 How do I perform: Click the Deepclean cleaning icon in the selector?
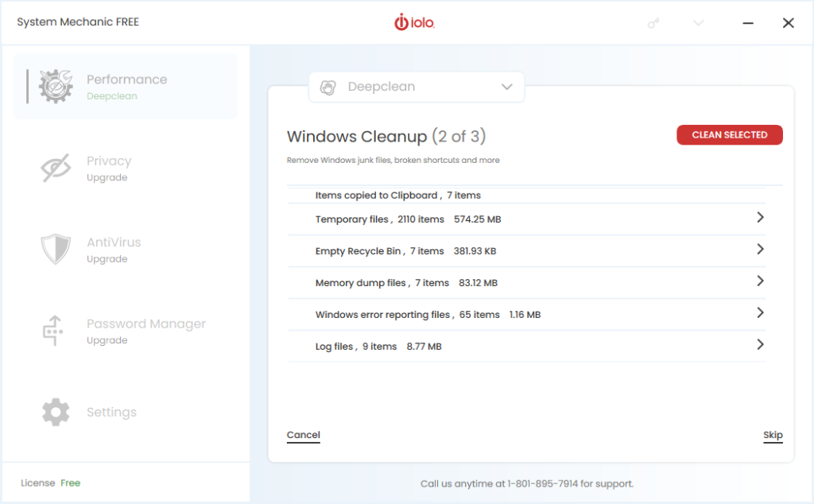(x=328, y=87)
